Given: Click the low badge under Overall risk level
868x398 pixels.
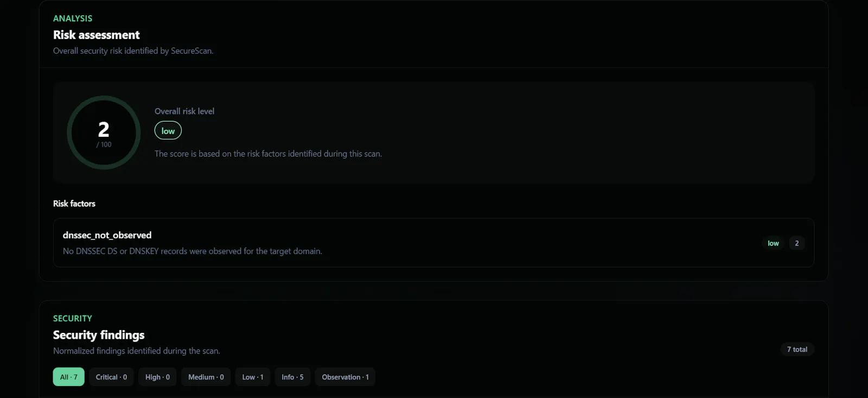Looking at the screenshot, I should pyautogui.click(x=168, y=131).
